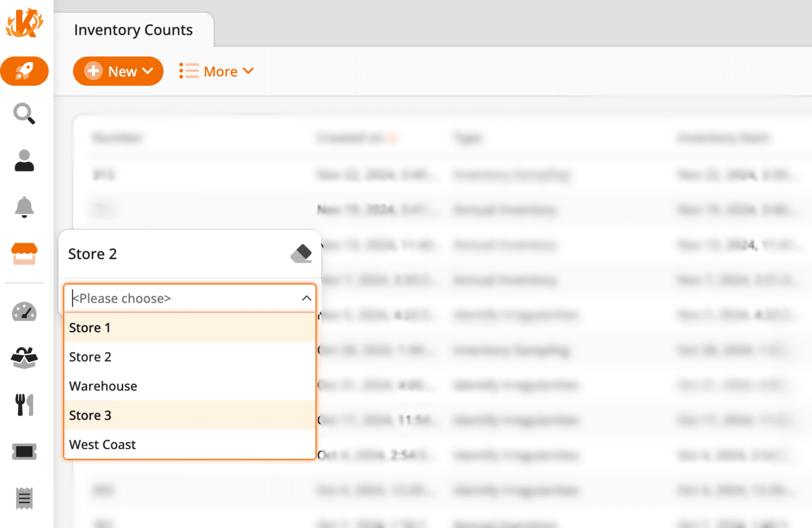The width and height of the screenshot is (812, 528).
Task: Open the New dropdown button
Action: [x=118, y=71]
